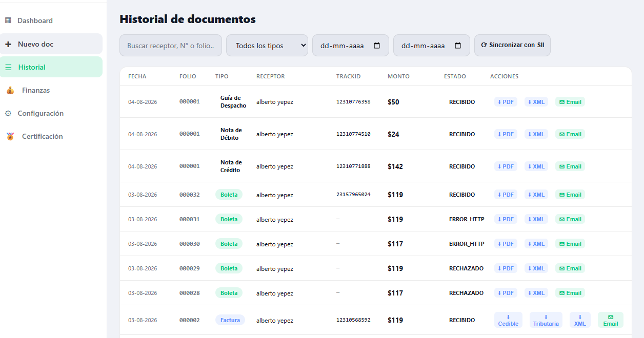
Task: Email the Guía de Despacho document
Action: 570,102
